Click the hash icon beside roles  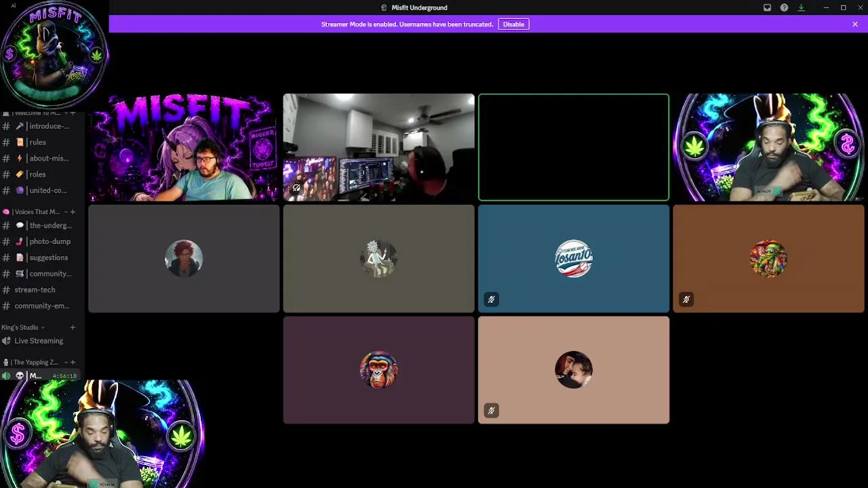[x=6, y=174]
